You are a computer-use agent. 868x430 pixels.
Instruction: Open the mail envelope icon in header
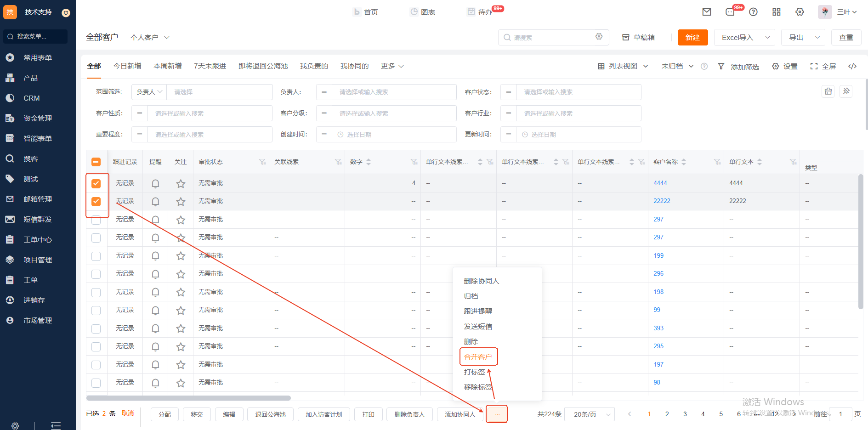pos(707,12)
